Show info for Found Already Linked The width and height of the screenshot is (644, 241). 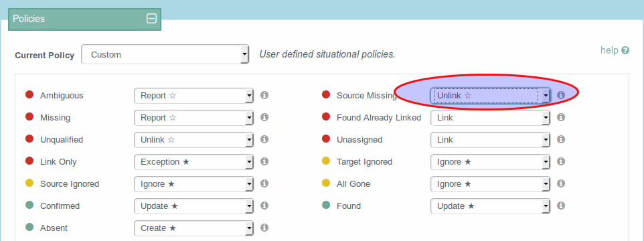pos(561,117)
